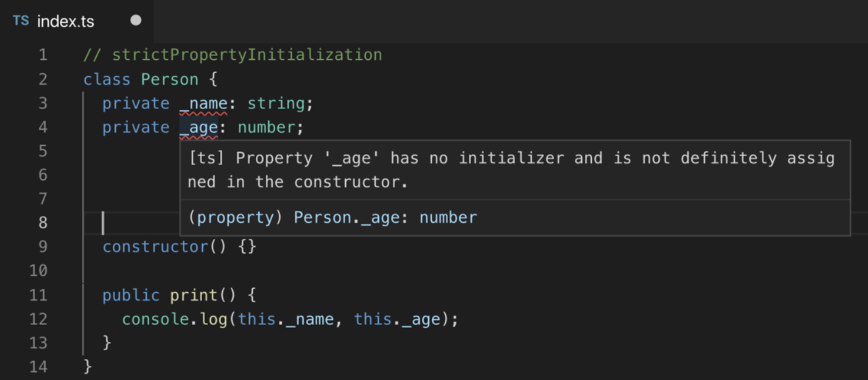
Task: Click line number 14 in the gutter
Action: (x=38, y=367)
